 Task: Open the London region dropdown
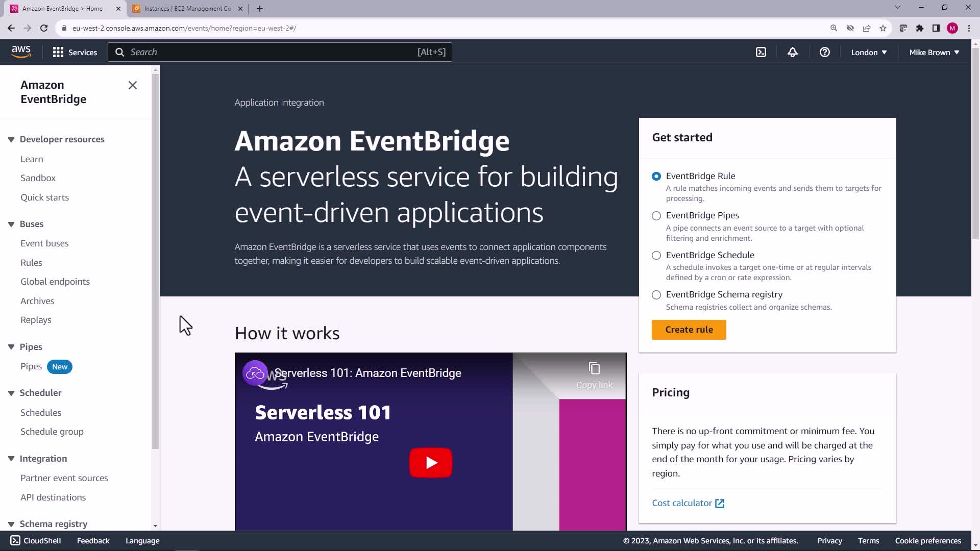point(869,52)
